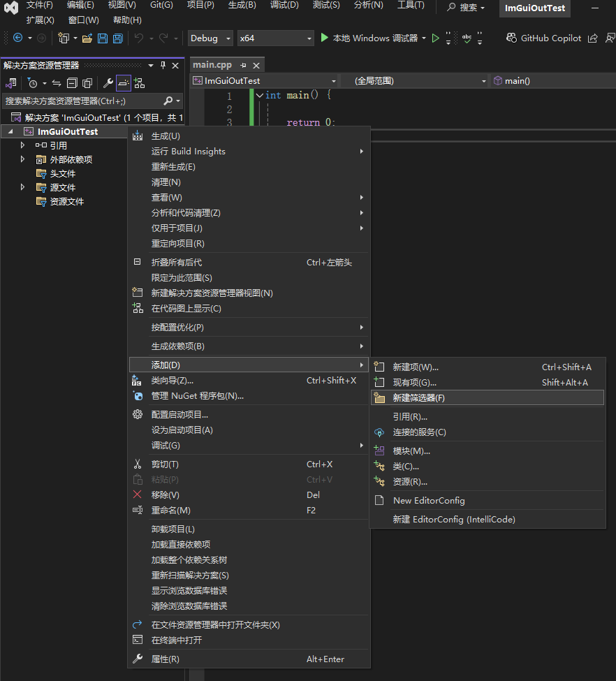This screenshot has width=616, height=681.
Task: Open the 调试(D) menu
Action: (x=284, y=5)
